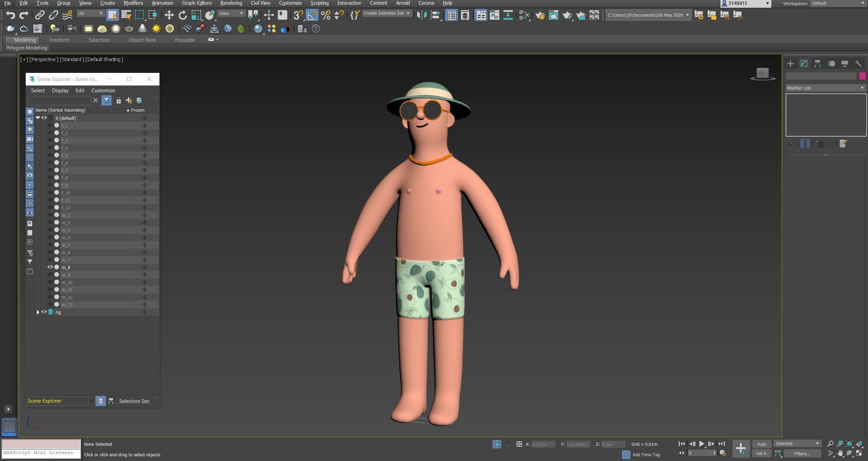Select the Select and Move tool
The width and height of the screenshot is (868, 461).
coord(169,15)
